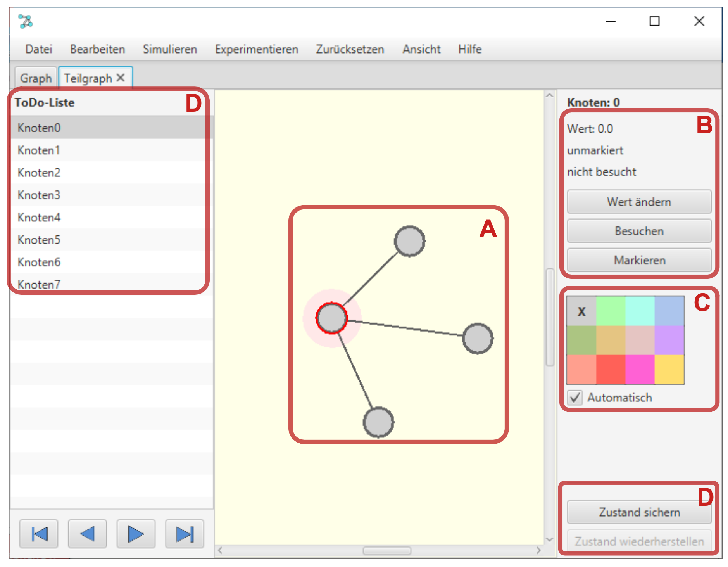Open the Experimentieren menu
Screen dimensions: 728x567
tap(256, 49)
